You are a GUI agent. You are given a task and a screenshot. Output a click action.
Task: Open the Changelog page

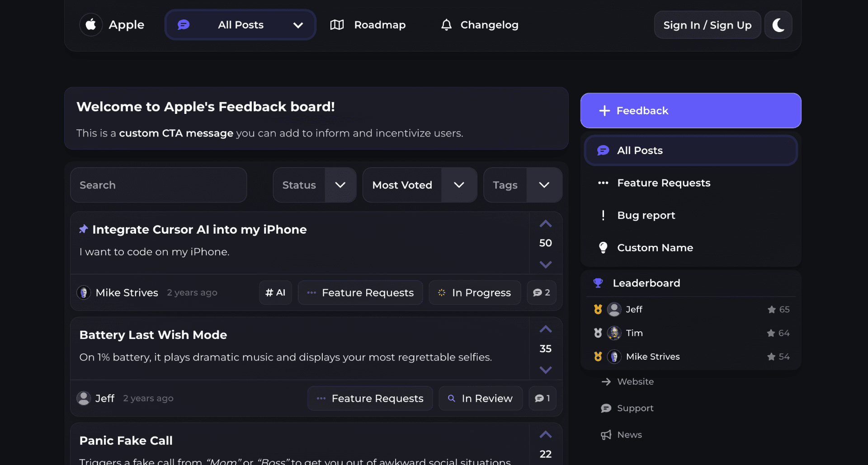click(x=479, y=25)
